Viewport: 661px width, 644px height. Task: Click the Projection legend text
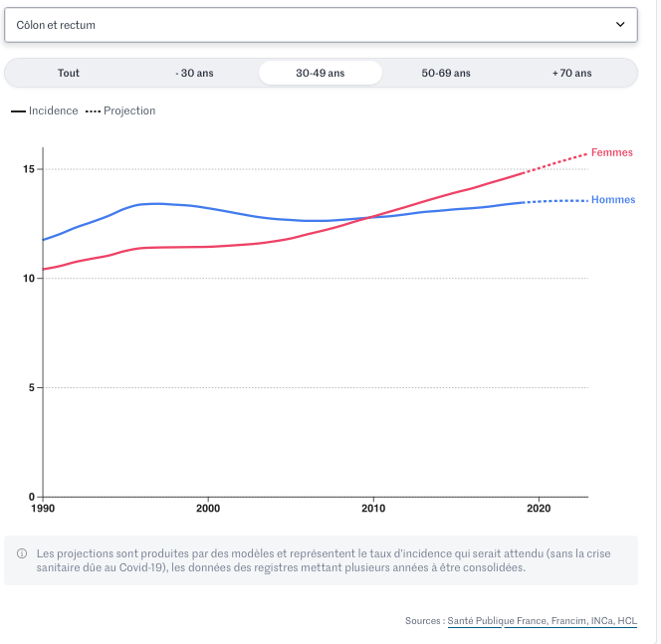129,111
